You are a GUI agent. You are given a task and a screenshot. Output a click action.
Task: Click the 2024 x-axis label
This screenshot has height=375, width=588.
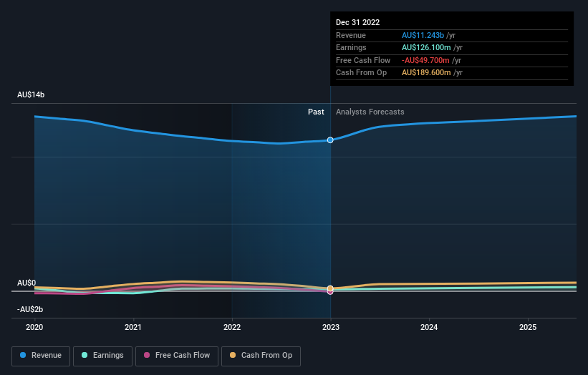429,327
